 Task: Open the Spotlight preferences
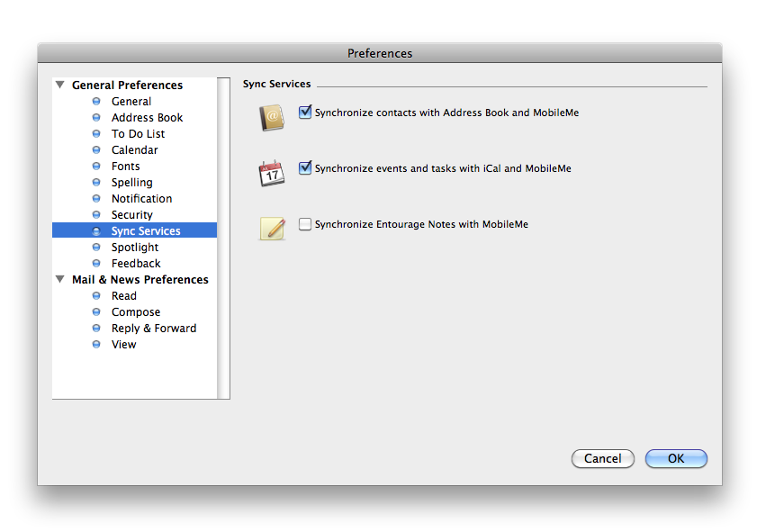[x=134, y=247]
